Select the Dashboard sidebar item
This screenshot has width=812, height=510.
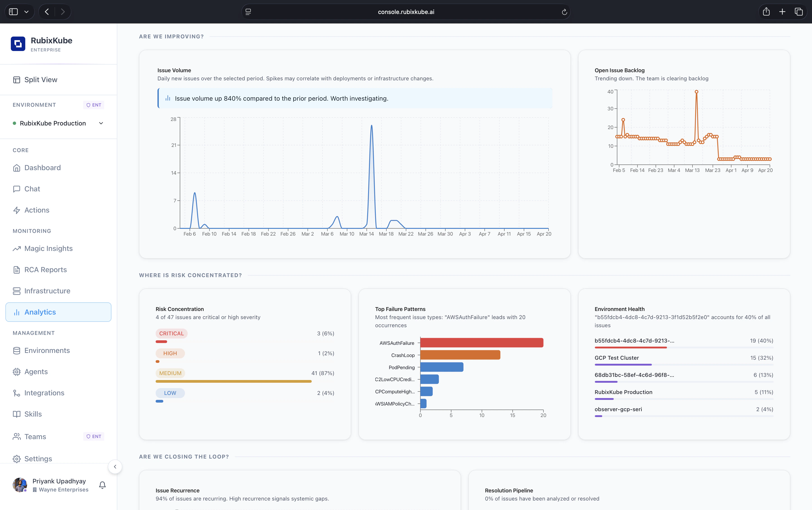[x=42, y=168]
